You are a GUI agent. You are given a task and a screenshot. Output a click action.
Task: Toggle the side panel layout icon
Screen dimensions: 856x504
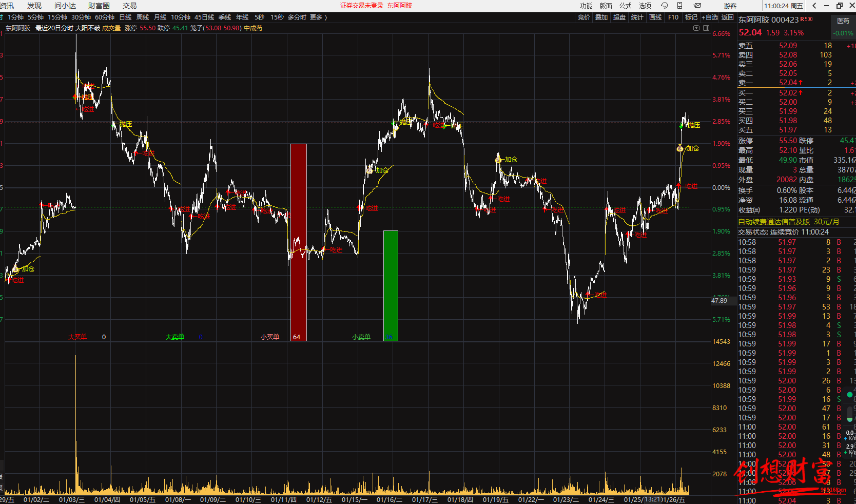[x=706, y=28]
